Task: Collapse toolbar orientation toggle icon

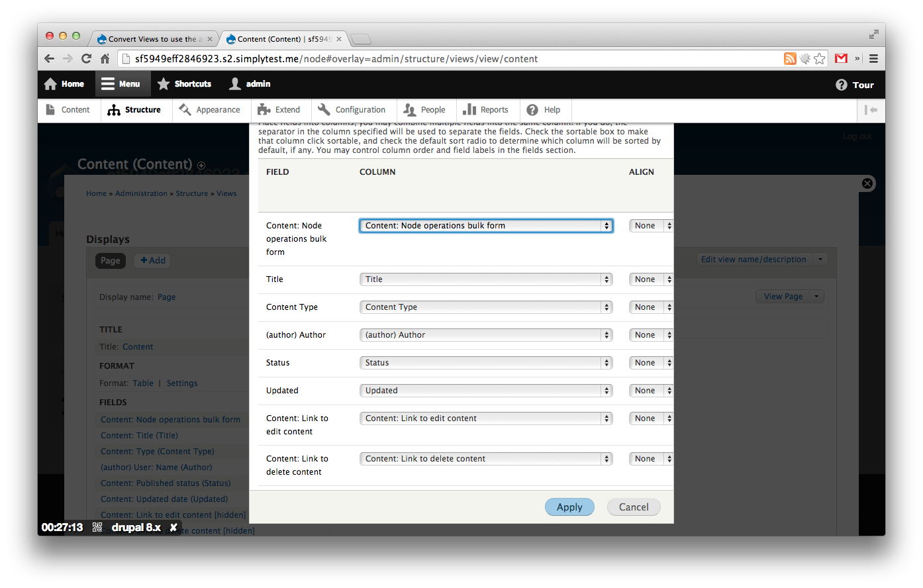Action: tap(871, 110)
